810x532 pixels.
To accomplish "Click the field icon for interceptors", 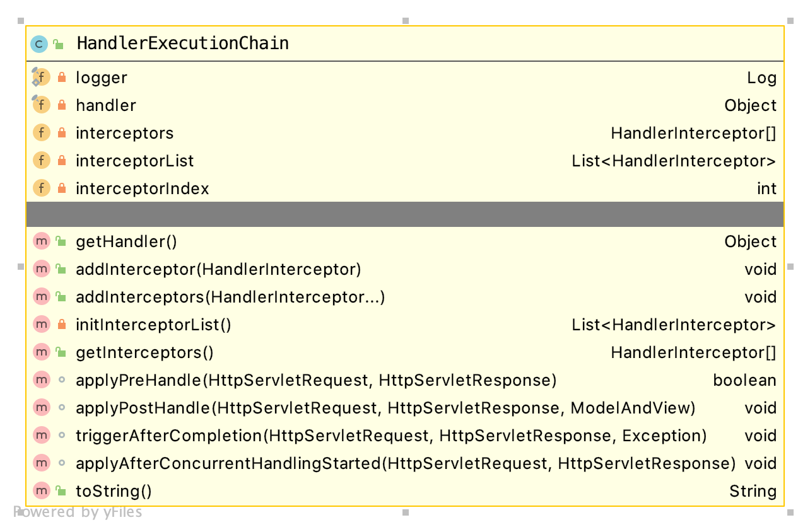I will (x=41, y=133).
